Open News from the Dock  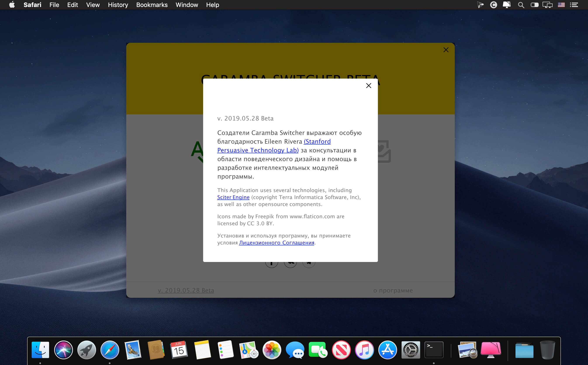[x=341, y=350]
